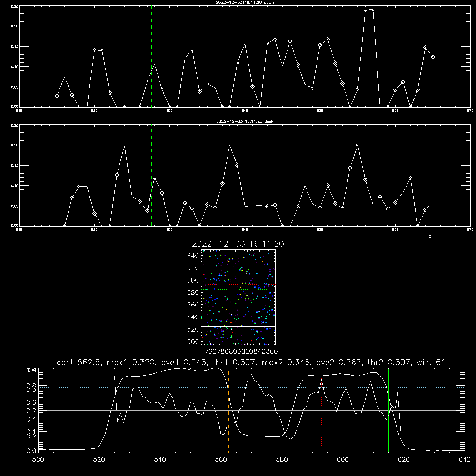Click the '0.15' y-axis label of the dawn plot
476x476 pixels.
tap(15, 47)
